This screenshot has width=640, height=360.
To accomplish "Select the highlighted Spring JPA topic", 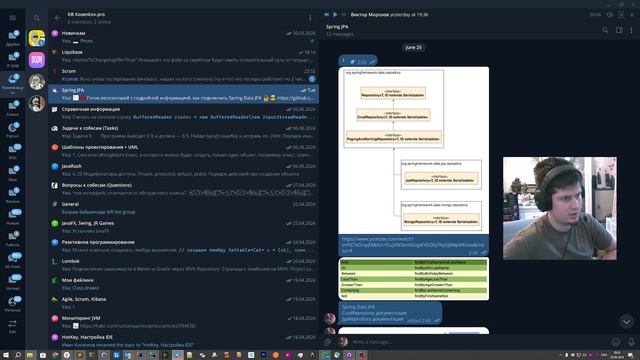I will (x=184, y=94).
